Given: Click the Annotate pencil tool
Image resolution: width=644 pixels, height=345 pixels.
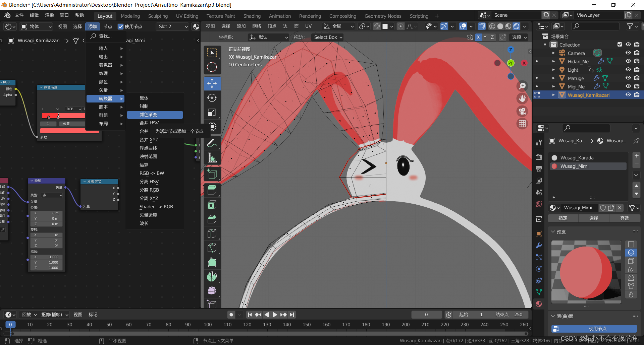Looking at the screenshot, I should 212,143.
